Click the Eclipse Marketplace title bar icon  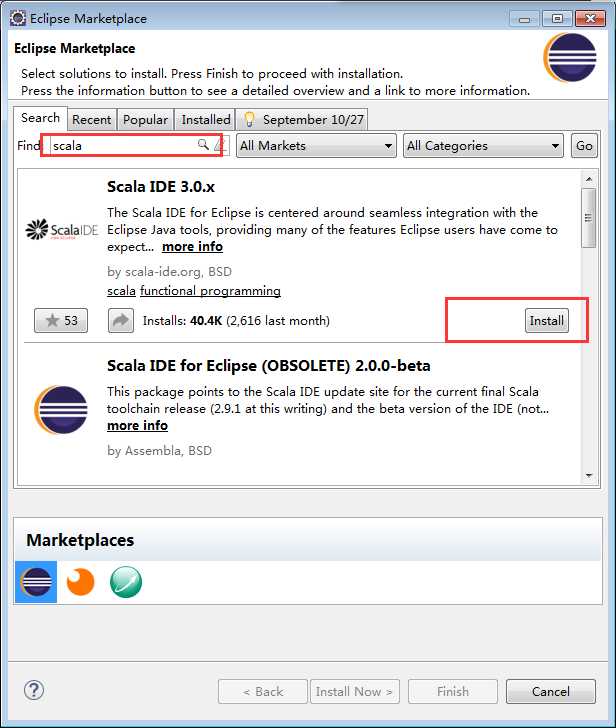point(18,18)
